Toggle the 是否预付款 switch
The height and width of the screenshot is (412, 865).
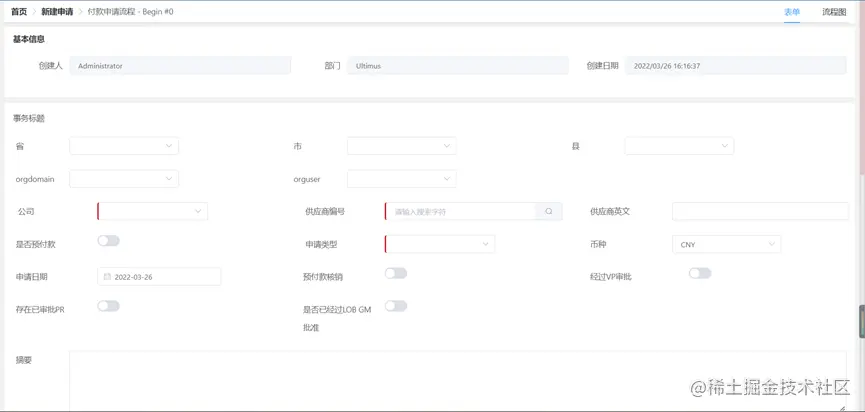coord(109,240)
